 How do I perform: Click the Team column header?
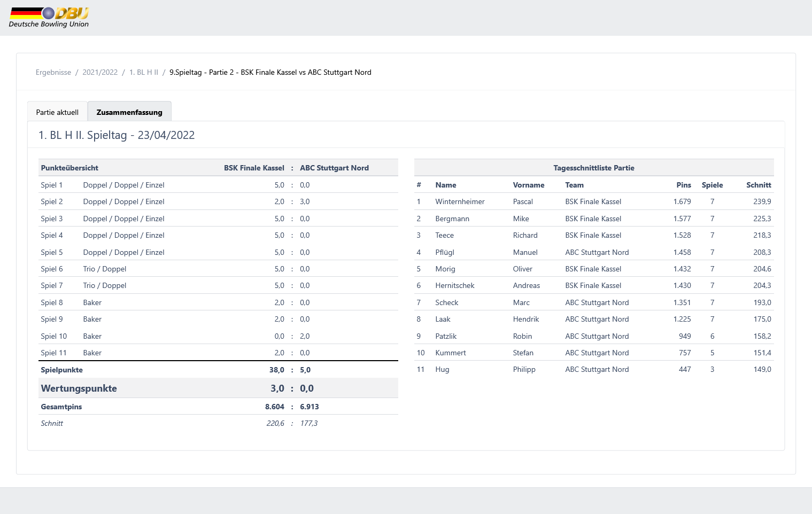575,185
